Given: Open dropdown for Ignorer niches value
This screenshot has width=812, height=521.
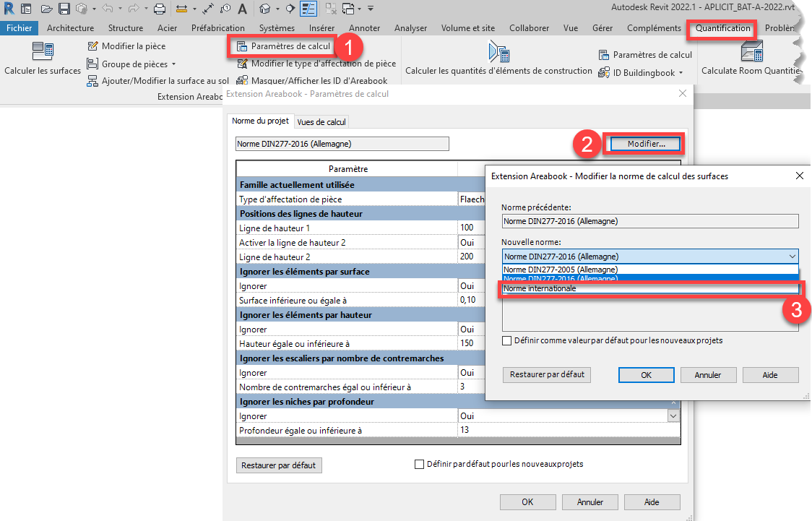Looking at the screenshot, I should coord(673,416).
